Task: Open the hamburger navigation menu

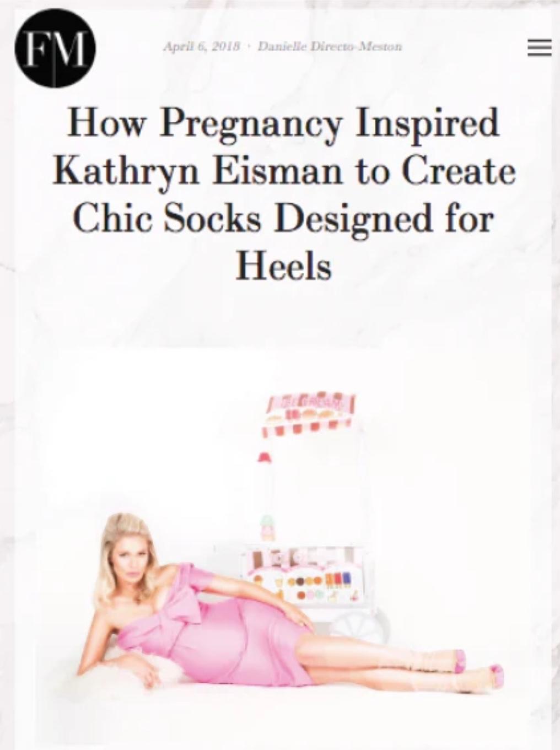Action: [x=539, y=48]
